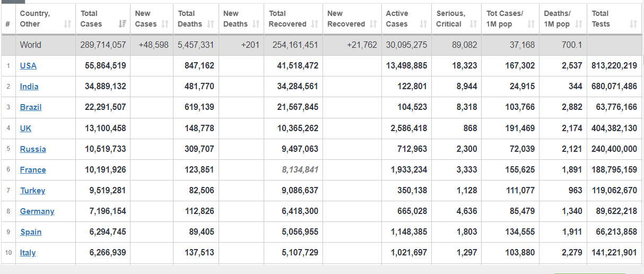Screen dimensions: 644x274
Task: Open the Germany country link
Action: pyautogui.click(x=37, y=211)
